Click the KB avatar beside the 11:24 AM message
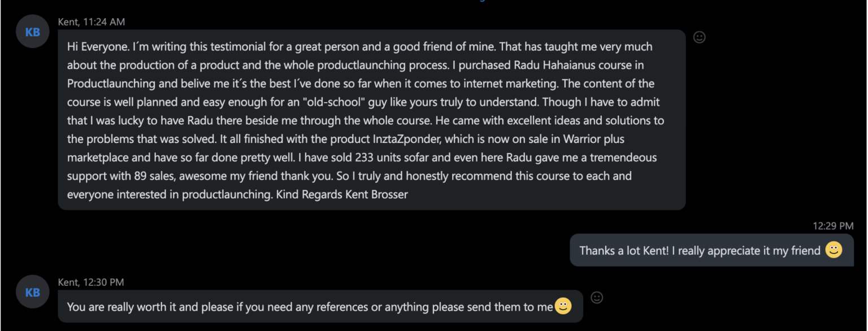 [33, 32]
